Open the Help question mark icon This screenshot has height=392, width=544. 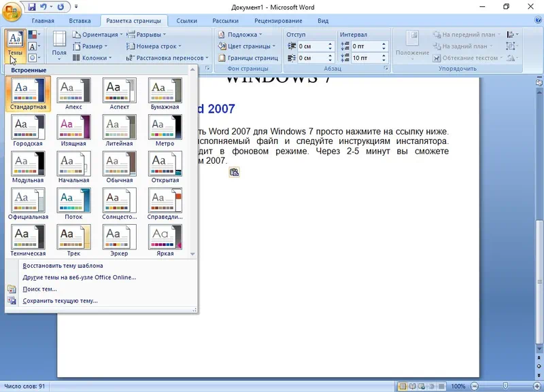pyautogui.click(x=537, y=21)
